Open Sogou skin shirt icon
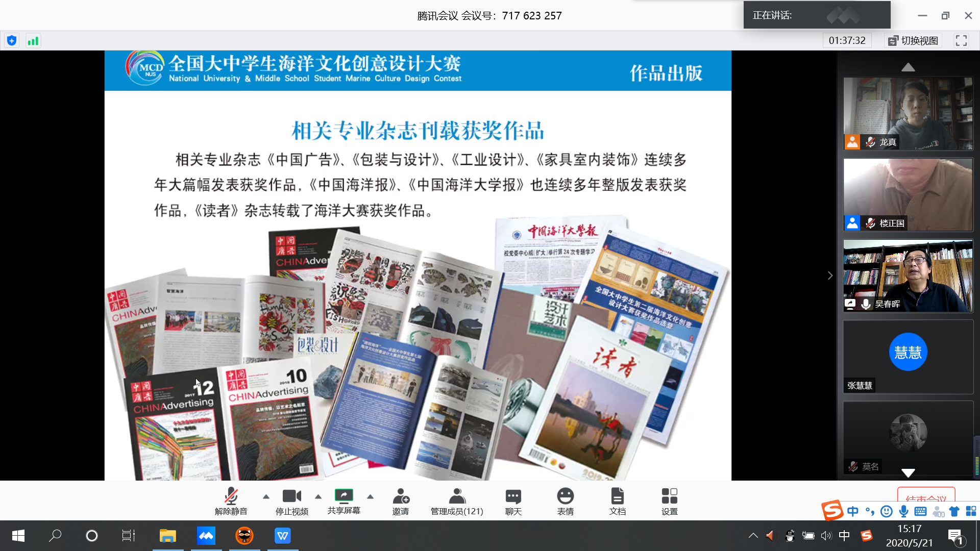Image resolution: width=980 pixels, height=551 pixels. point(954,511)
